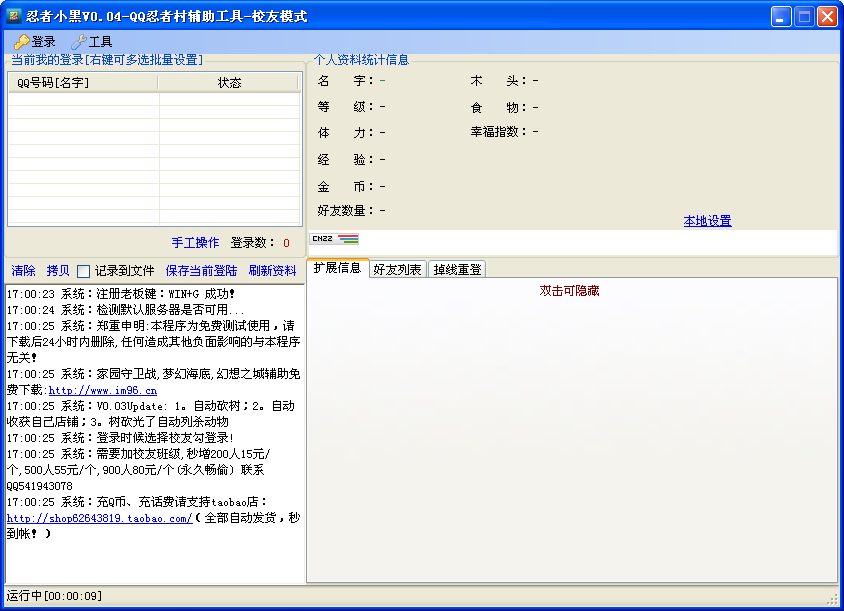Copy the log using 拷贝
844x611 pixels.
58,271
